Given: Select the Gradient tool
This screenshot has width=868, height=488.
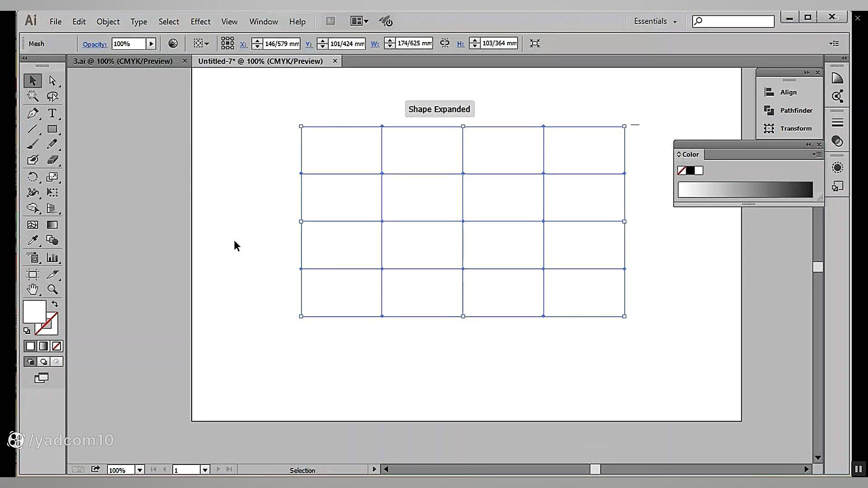Looking at the screenshot, I should [52, 225].
